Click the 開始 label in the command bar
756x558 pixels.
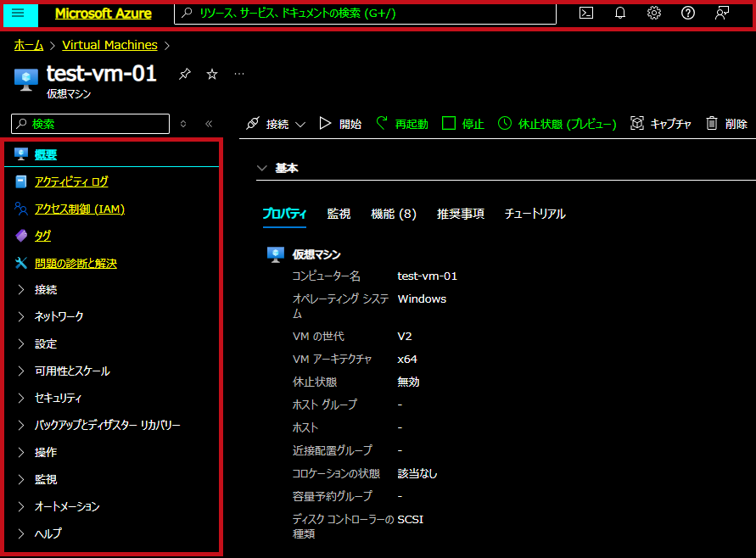coord(350,124)
